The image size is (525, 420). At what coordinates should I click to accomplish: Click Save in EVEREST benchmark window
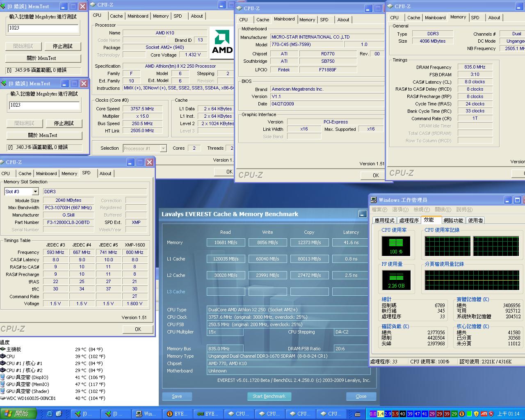[x=177, y=396]
